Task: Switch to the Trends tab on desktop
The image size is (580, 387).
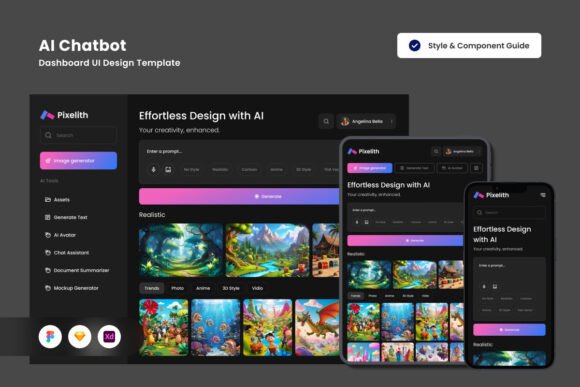Action: click(152, 288)
